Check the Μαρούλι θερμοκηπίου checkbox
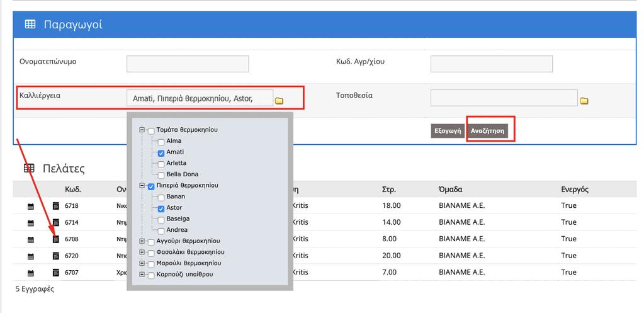644x313 pixels. pos(151,265)
